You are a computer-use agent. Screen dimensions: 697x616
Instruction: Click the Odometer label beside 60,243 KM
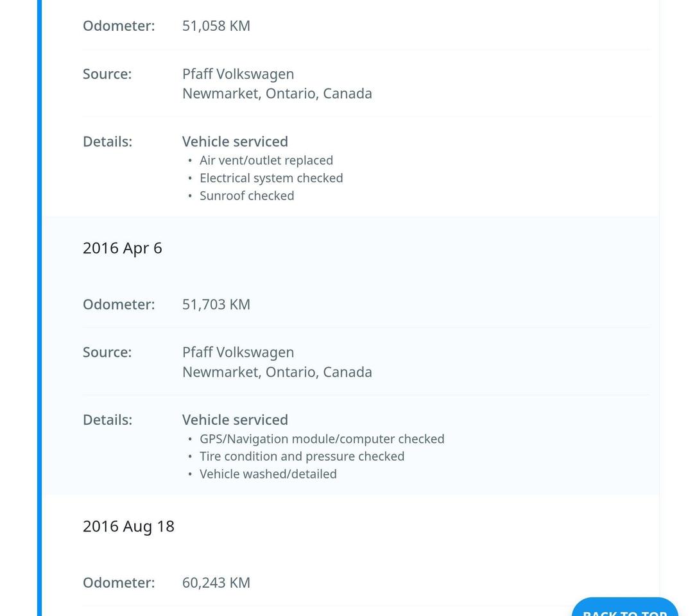pos(119,583)
